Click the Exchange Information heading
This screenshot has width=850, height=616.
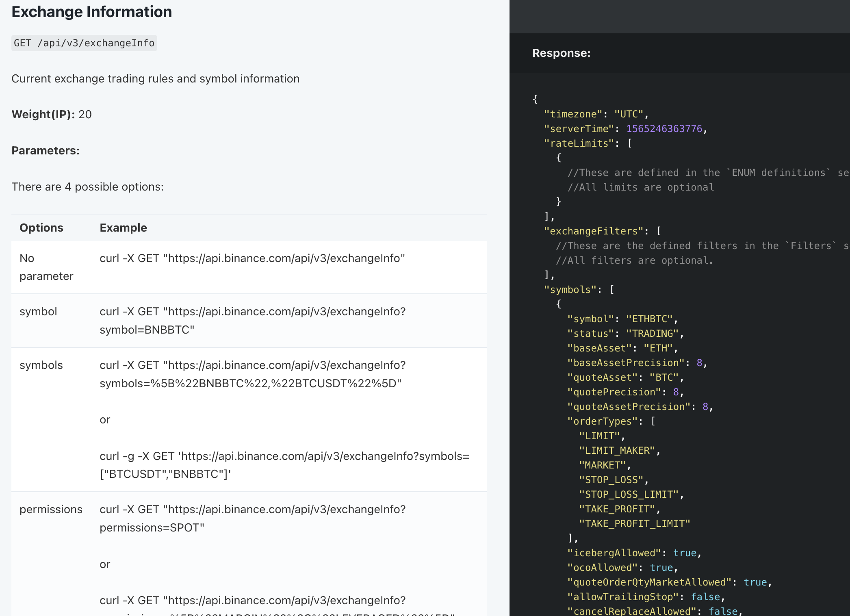click(91, 12)
